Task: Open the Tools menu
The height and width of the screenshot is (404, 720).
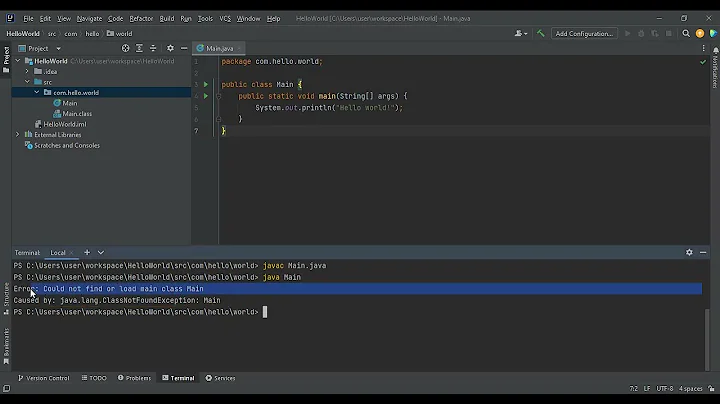Action: click(205, 19)
